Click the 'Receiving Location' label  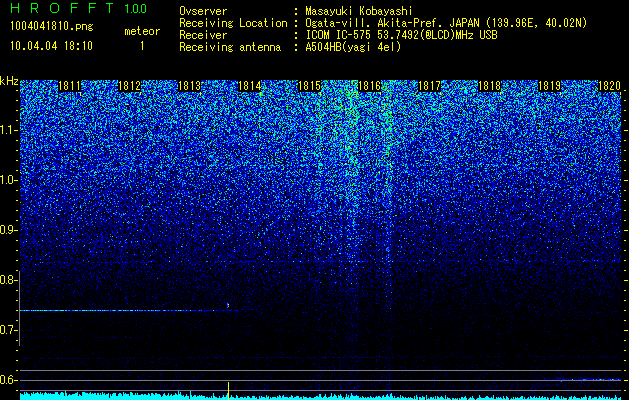(x=233, y=23)
